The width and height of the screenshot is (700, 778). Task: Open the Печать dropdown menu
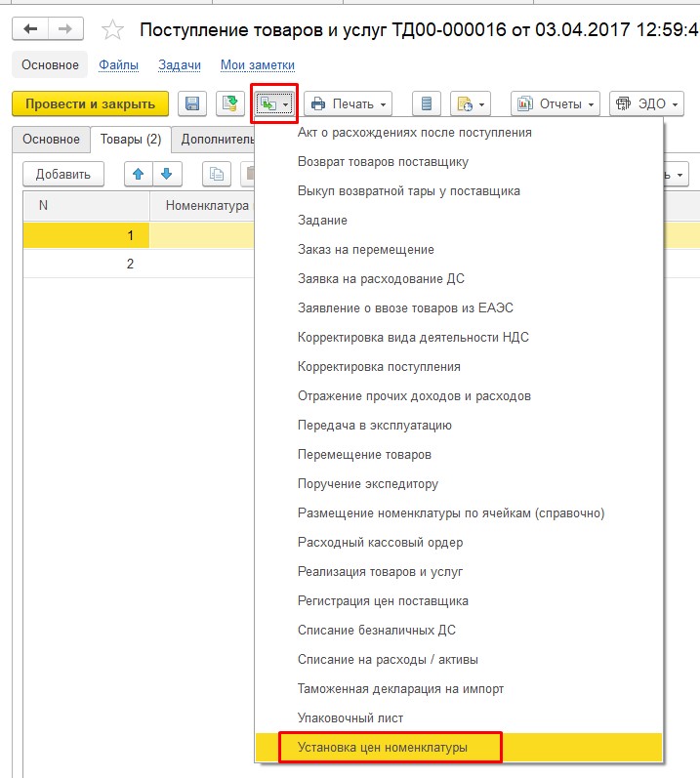(x=348, y=103)
